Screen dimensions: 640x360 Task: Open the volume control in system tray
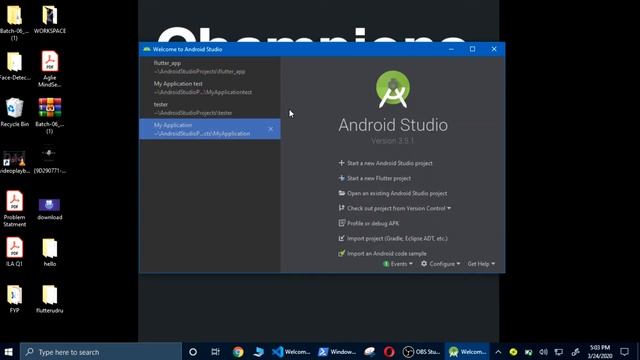tap(543, 351)
